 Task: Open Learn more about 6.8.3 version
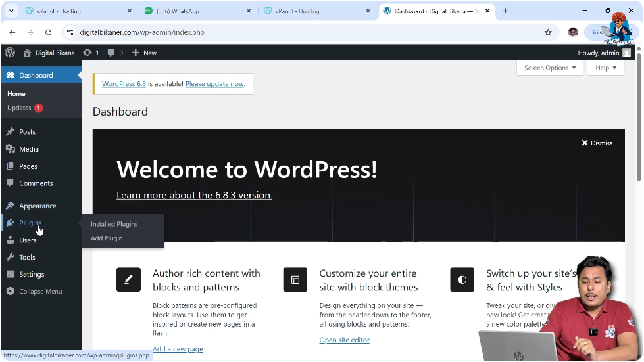194,195
